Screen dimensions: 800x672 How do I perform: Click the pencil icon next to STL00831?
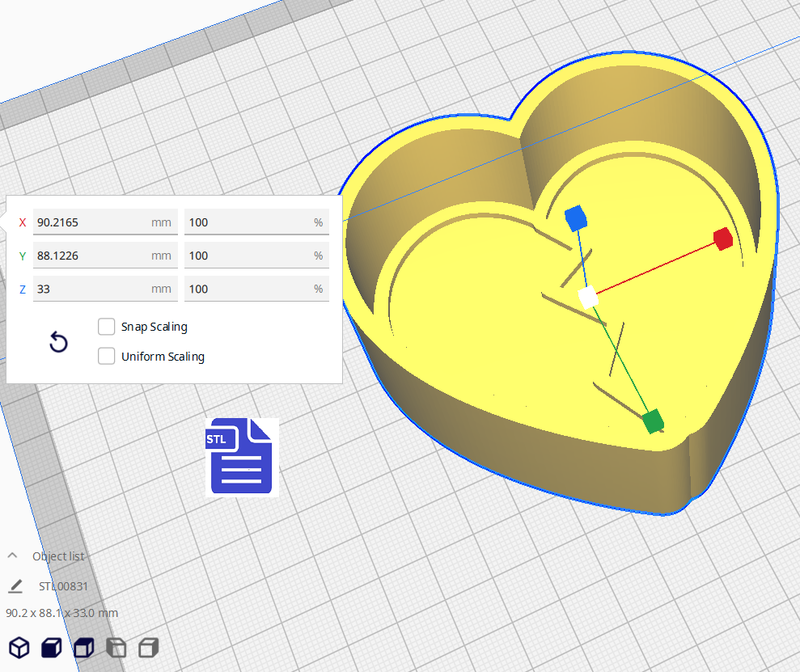point(17,585)
